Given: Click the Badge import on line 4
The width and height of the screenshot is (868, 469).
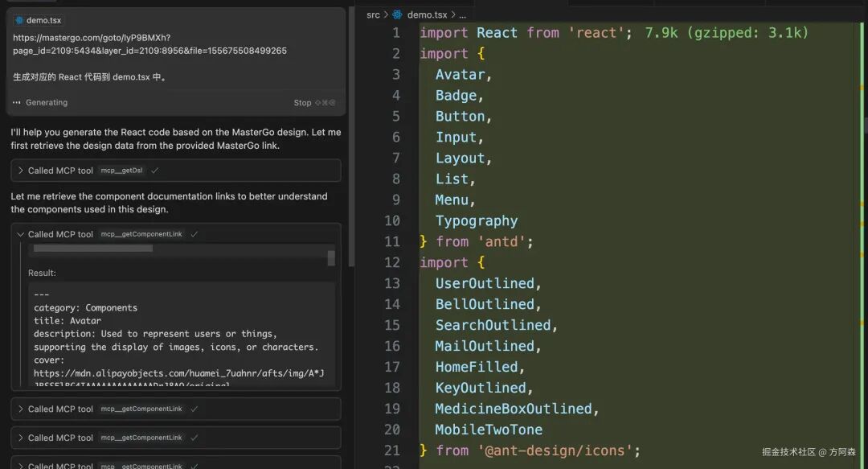Looking at the screenshot, I should pyautogui.click(x=457, y=96).
